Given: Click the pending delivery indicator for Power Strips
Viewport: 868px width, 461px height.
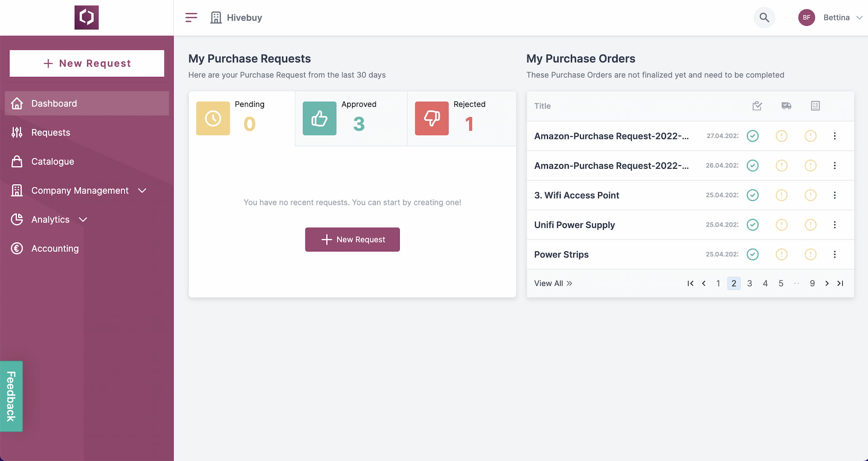Looking at the screenshot, I should pyautogui.click(x=782, y=254).
